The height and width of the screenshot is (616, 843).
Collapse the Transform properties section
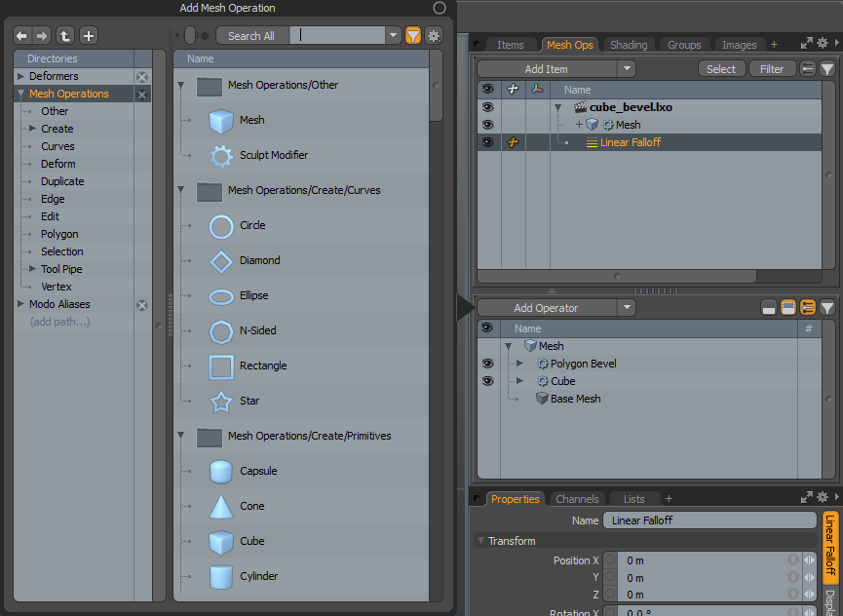pos(480,541)
